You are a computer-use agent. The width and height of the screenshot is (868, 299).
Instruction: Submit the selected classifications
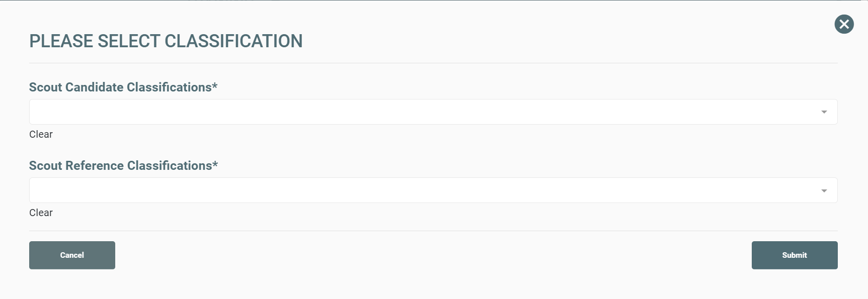point(795,255)
